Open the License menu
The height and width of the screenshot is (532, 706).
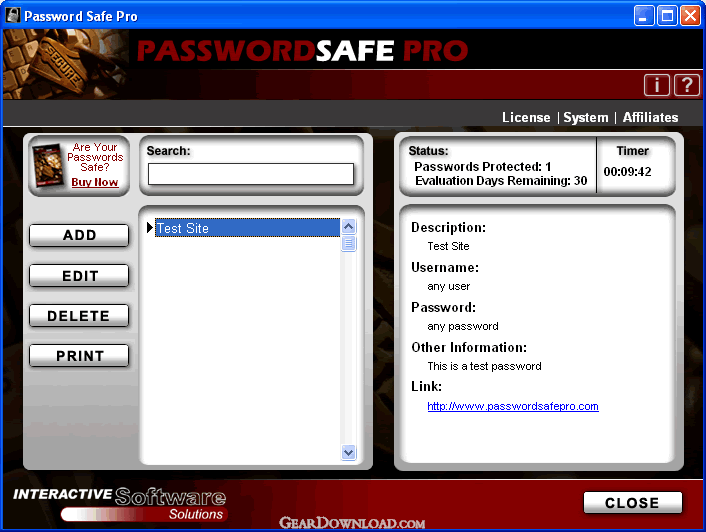[x=526, y=117]
